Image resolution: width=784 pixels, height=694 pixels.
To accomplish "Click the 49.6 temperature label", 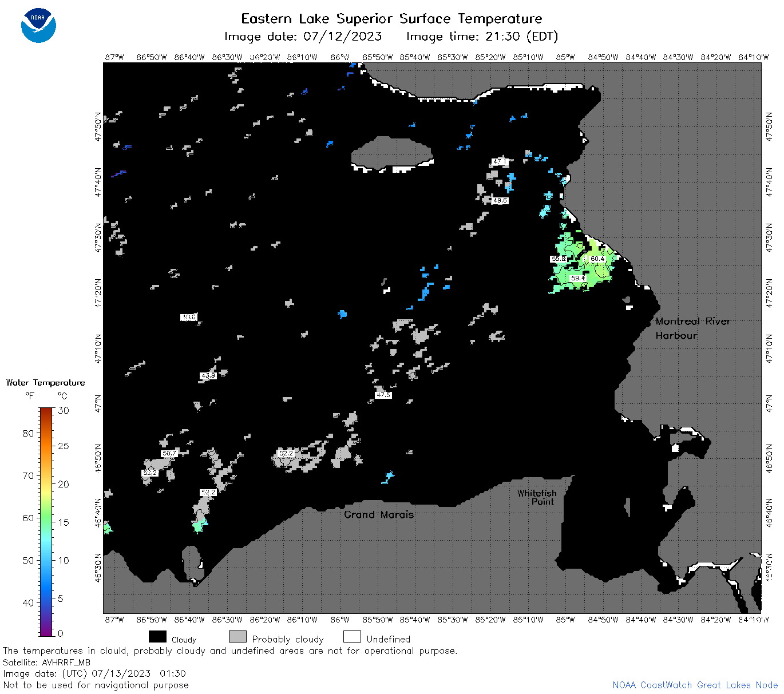I will pos(500,201).
